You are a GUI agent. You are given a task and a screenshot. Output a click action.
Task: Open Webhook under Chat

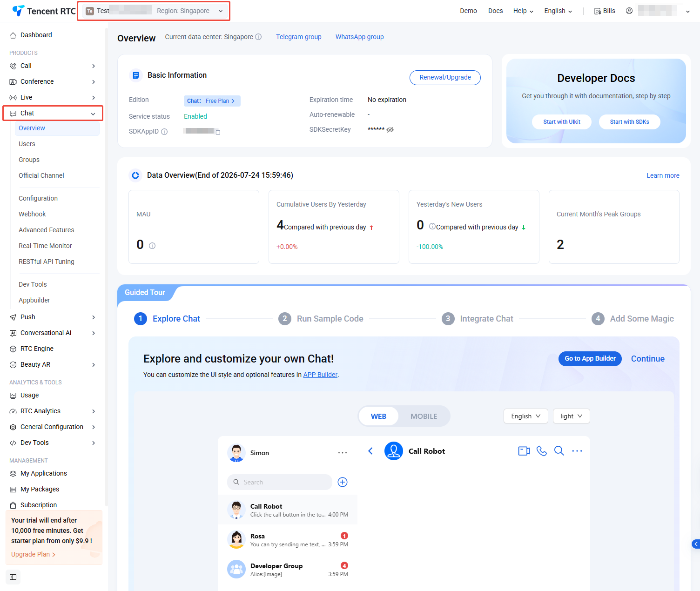click(32, 214)
